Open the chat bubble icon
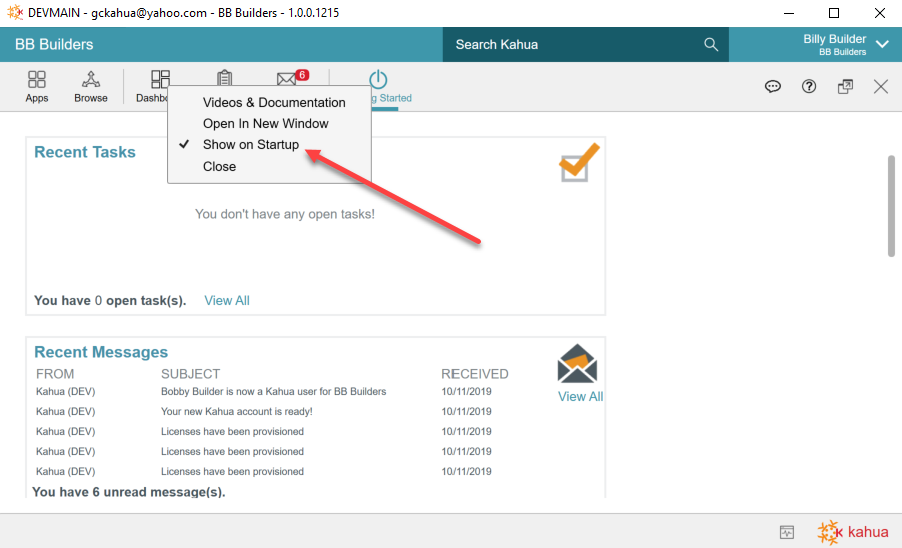902x548 pixels. (x=773, y=87)
